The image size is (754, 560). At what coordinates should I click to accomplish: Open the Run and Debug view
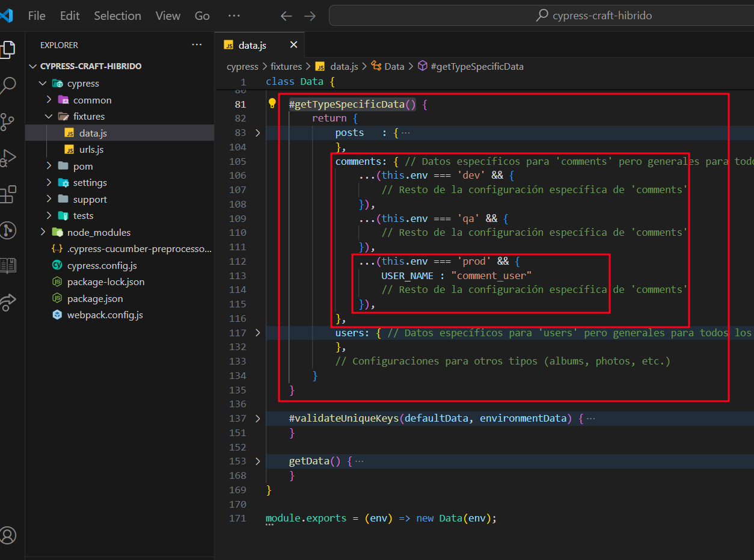coord(7,158)
